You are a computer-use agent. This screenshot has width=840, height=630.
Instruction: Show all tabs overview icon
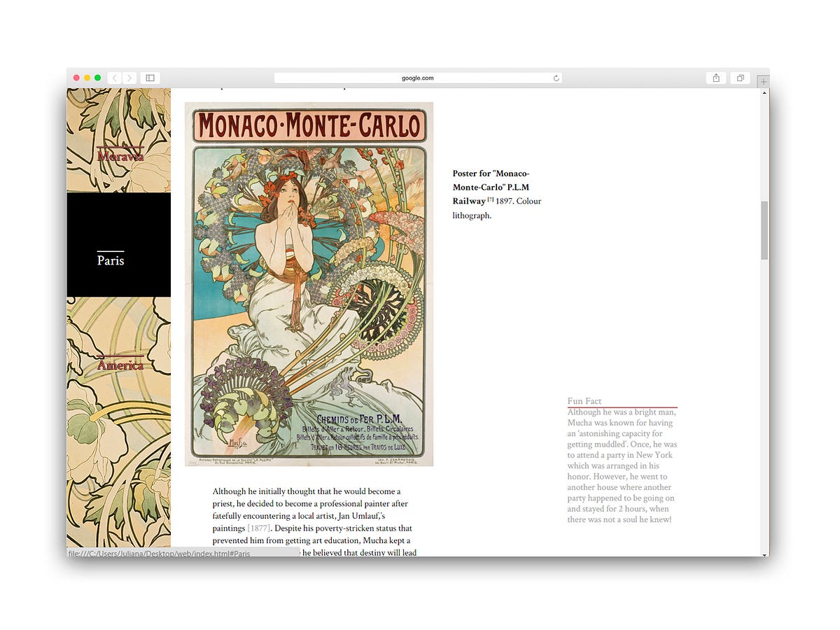740,78
